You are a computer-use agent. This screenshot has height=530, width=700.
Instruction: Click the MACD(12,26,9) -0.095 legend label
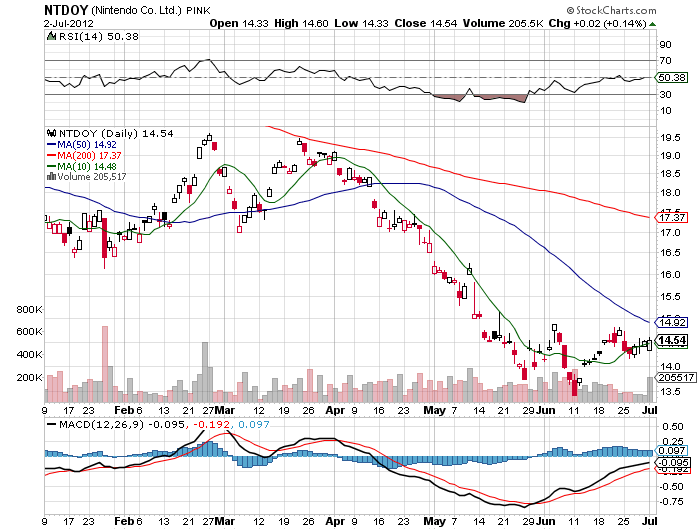tap(122, 424)
